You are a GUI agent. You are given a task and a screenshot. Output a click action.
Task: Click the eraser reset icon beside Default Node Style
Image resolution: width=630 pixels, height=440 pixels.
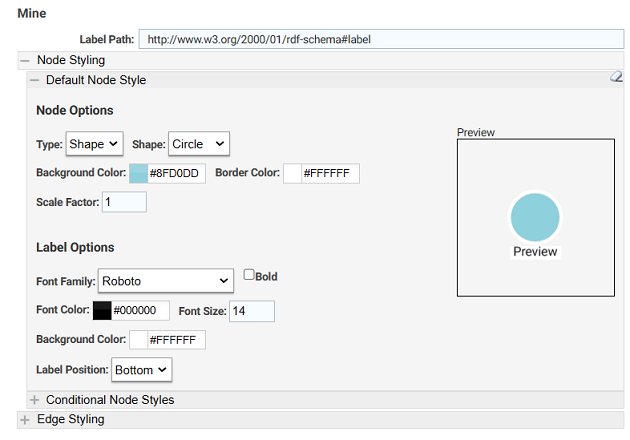(616, 76)
